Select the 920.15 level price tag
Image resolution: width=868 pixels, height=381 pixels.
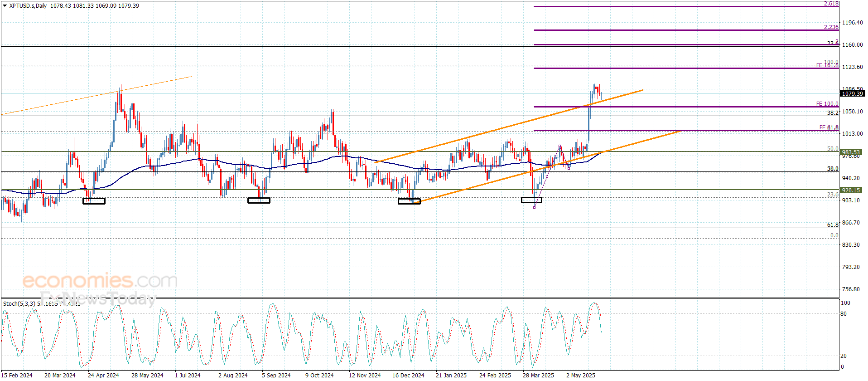tap(851, 190)
